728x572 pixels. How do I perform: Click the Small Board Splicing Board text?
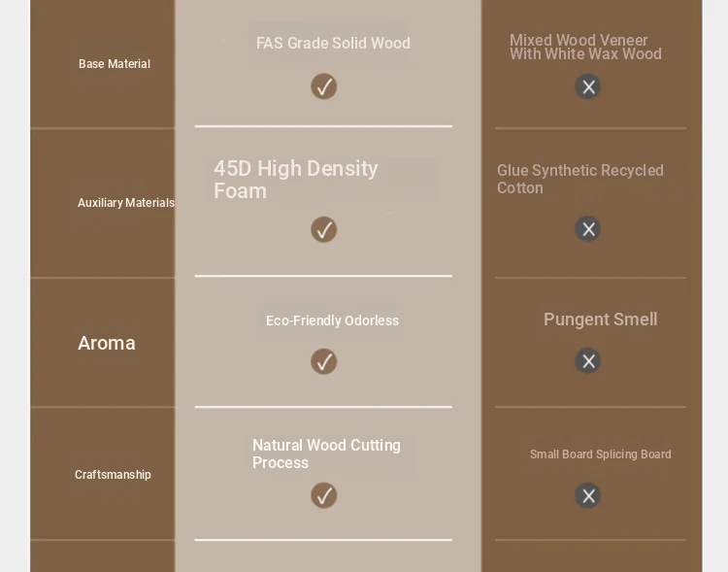(x=600, y=454)
